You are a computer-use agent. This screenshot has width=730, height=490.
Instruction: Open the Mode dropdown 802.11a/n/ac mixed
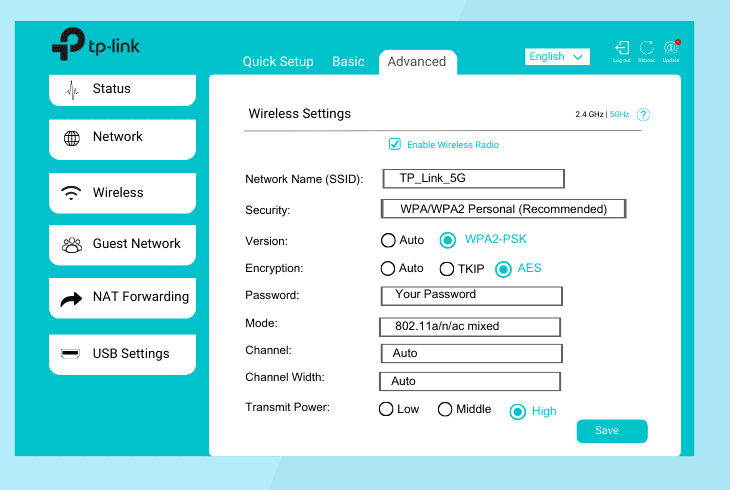(470, 327)
